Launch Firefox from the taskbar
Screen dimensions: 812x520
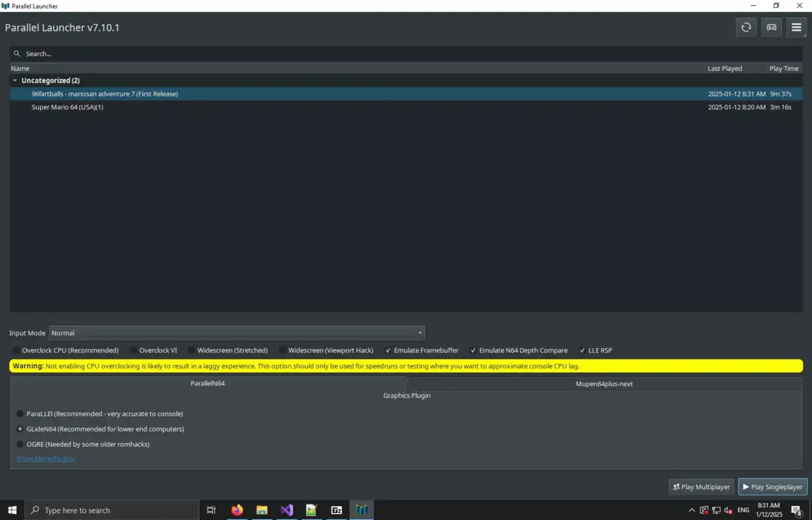click(x=237, y=510)
